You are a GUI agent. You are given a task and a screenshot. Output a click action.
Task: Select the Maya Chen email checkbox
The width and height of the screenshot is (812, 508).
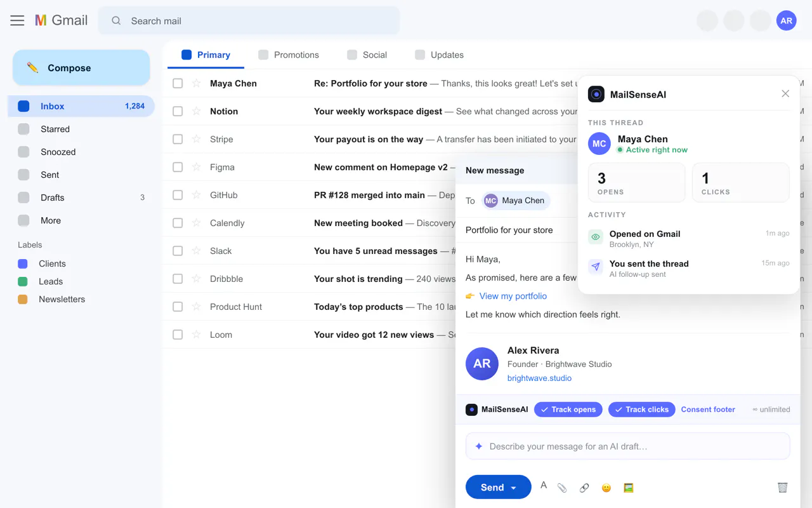click(x=178, y=83)
